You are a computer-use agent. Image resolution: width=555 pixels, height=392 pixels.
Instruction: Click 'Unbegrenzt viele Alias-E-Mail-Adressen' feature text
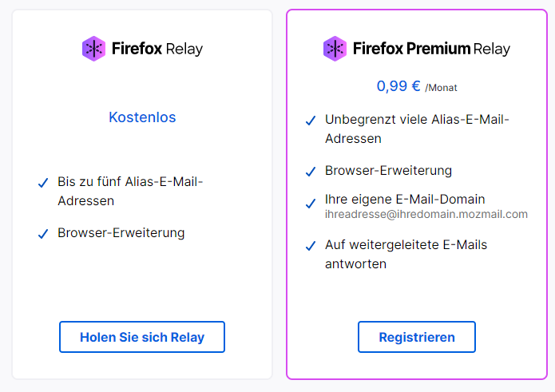tap(417, 129)
